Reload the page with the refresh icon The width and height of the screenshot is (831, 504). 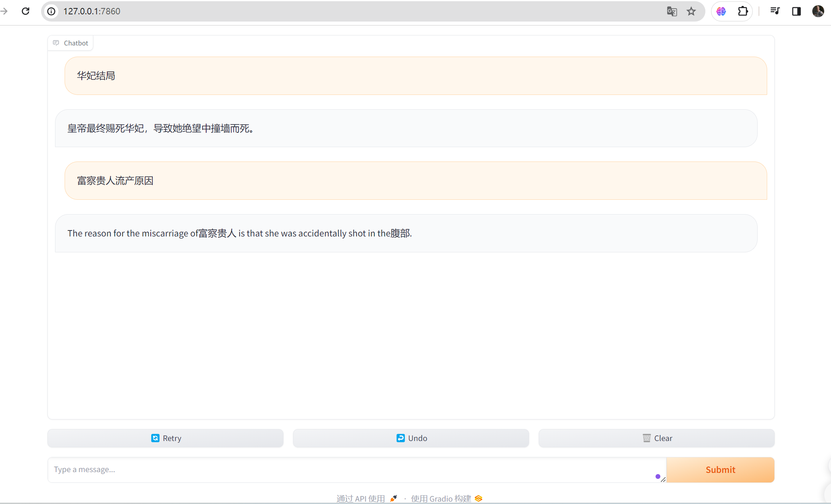(x=26, y=11)
